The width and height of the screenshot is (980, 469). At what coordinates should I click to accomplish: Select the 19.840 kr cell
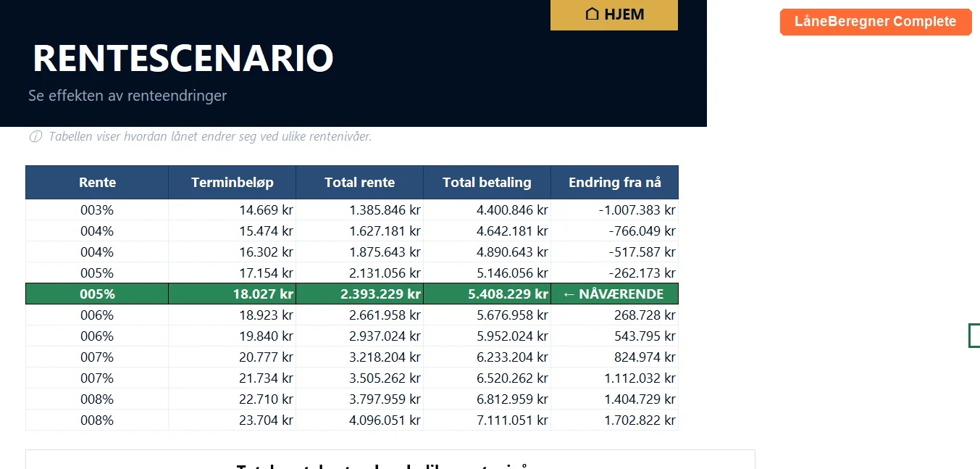pyautogui.click(x=233, y=336)
